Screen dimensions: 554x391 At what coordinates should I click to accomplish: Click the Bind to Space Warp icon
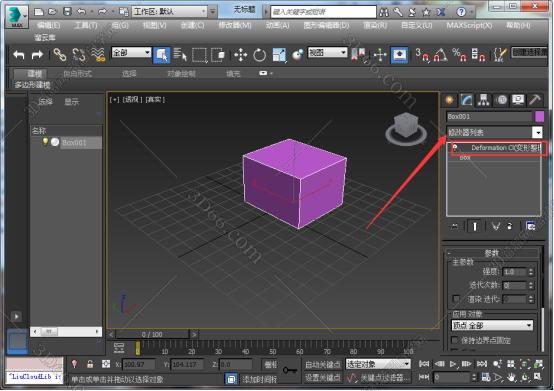pyautogui.click(x=98, y=55)
